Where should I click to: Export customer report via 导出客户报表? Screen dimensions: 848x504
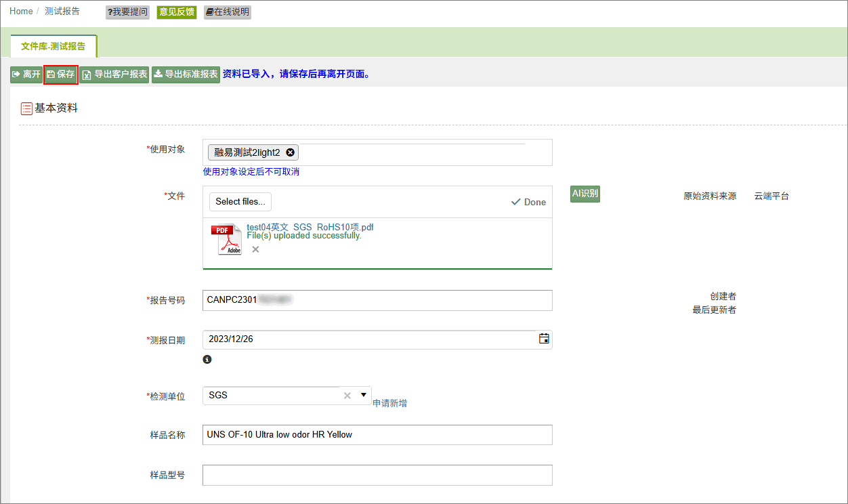[x=114, y=75]
